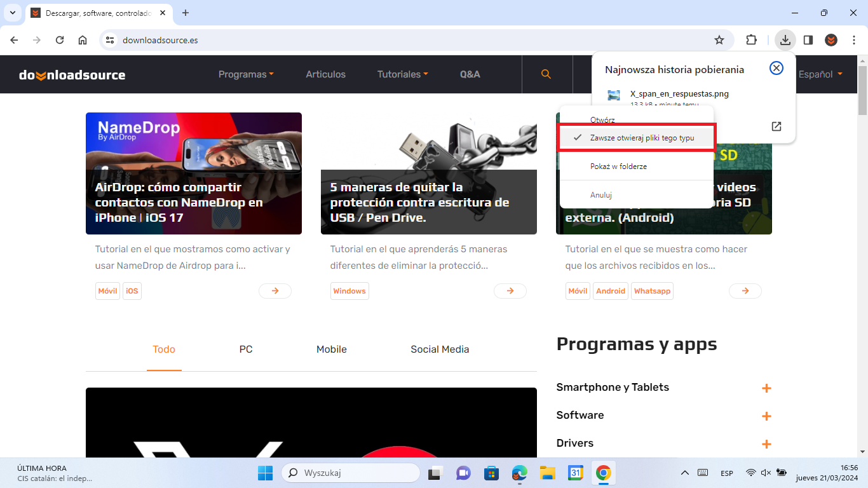Expand the Tutoriales dropdown menu
Image resolution: width=868 pixels, height=488 pixels.
point(402,74)
